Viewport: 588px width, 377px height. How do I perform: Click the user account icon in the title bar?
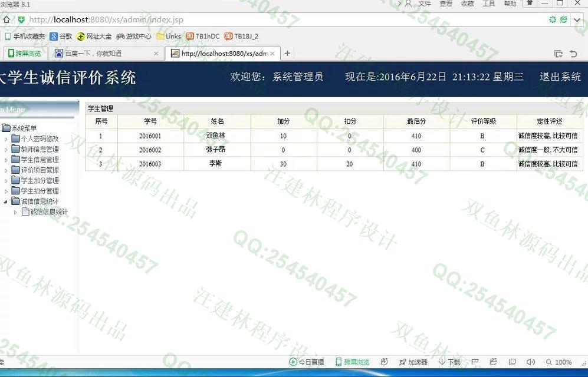[408, 4]
